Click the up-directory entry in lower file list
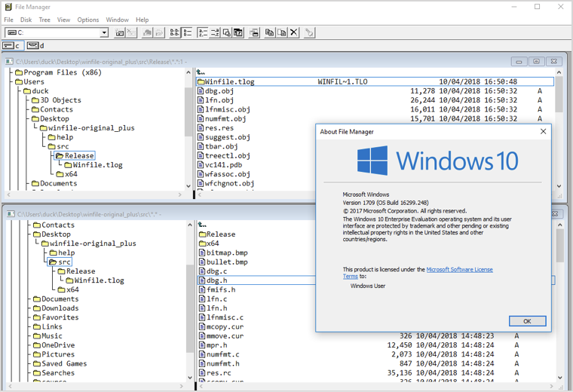This screenshot has width=573, height=392. [x=203, y=225]
